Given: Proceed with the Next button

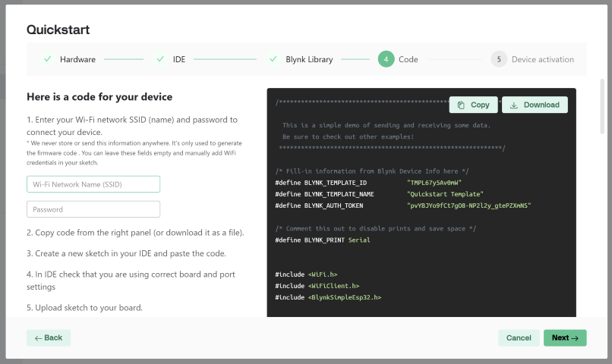Looking at the screenshot, I should (x=565, y=338).
